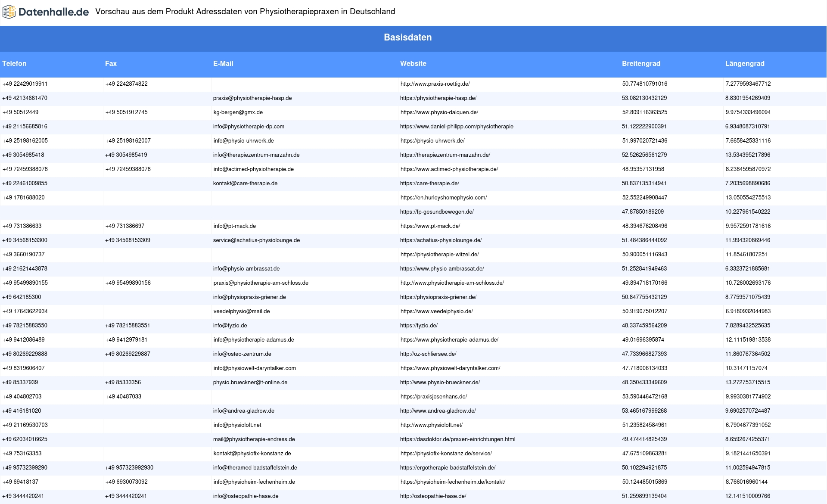827x504 pixels.
Task: Select fax number +49 6930073092
Action: 127,482
